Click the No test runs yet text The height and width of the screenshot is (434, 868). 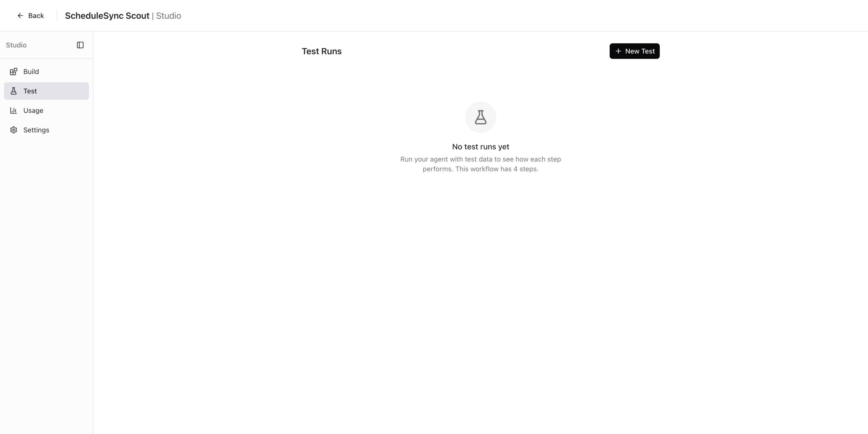(480, 147)
